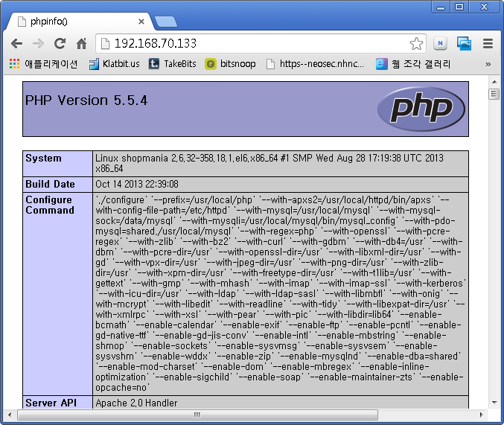Go back with the back arrow
504x425 pixels.
pos(16,43)
